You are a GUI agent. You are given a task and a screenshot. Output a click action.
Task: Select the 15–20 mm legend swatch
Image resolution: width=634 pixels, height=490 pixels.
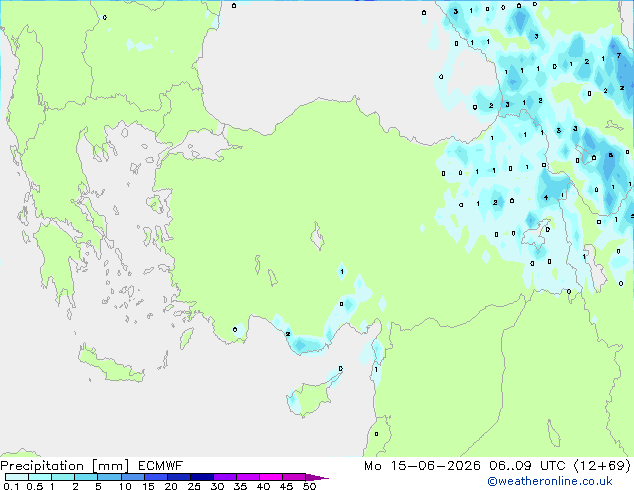click(155, 477)
